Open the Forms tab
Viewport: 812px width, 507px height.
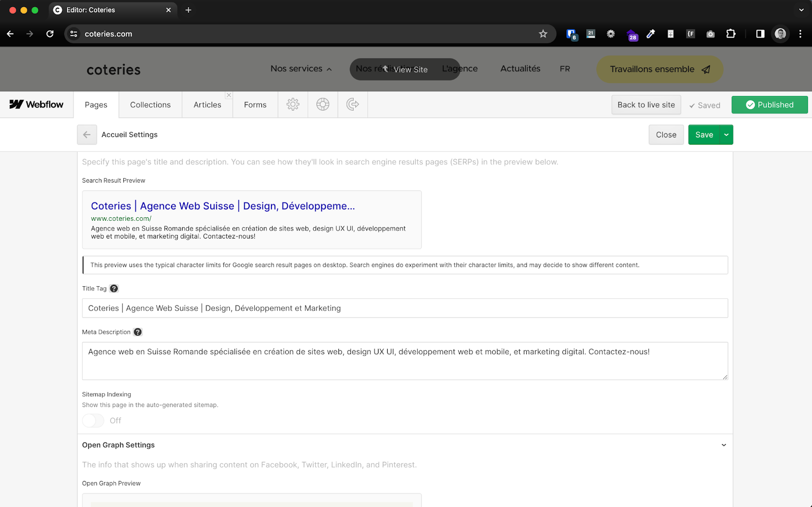tap(255, 105)
